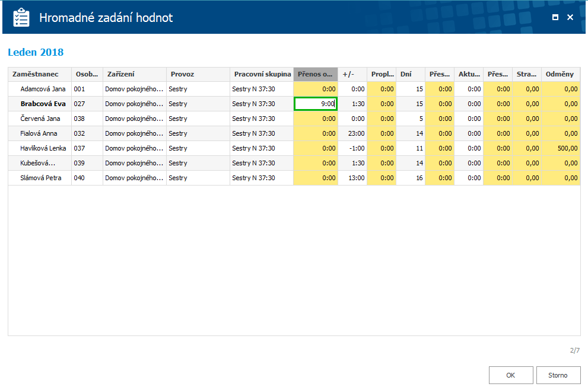Screen dimensions: 588x390
Task: Cancel with the Storno button
Action: 558,375
